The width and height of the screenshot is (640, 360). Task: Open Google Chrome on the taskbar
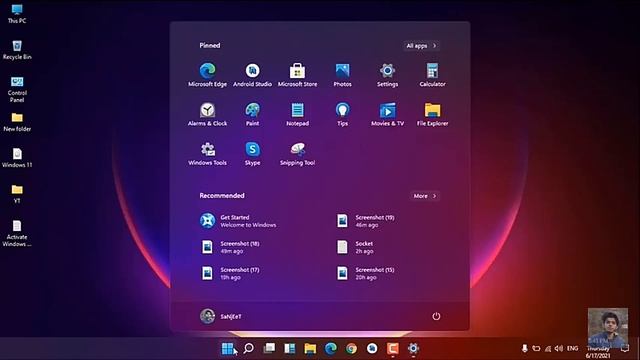351,348
